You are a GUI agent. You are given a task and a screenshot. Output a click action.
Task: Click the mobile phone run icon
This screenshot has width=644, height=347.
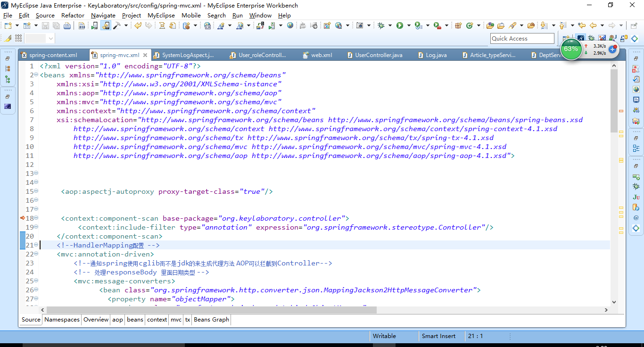[94, 25]
